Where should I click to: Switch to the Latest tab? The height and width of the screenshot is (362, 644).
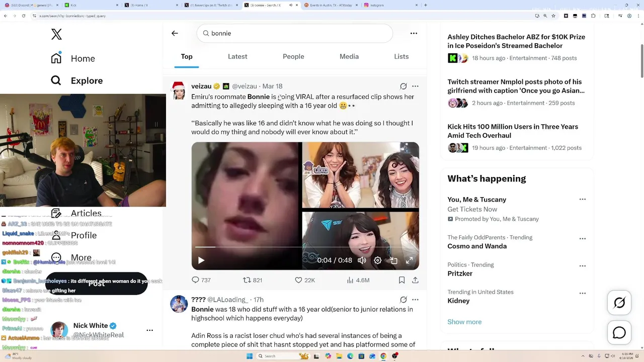(237, 56)
